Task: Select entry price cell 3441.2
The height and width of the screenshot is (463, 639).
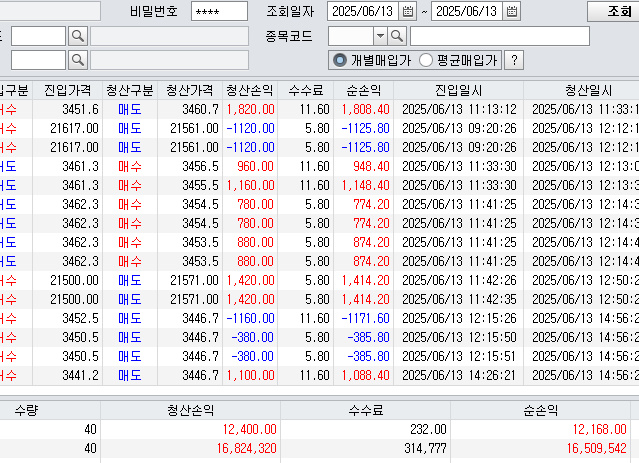Action: pos(68,375)
